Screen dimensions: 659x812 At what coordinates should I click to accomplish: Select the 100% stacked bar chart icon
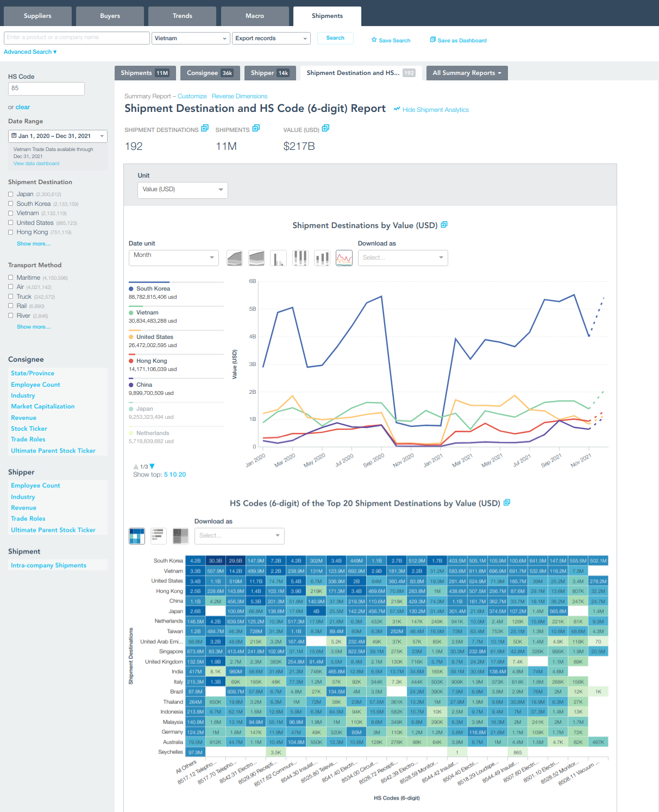pos(300,258)
